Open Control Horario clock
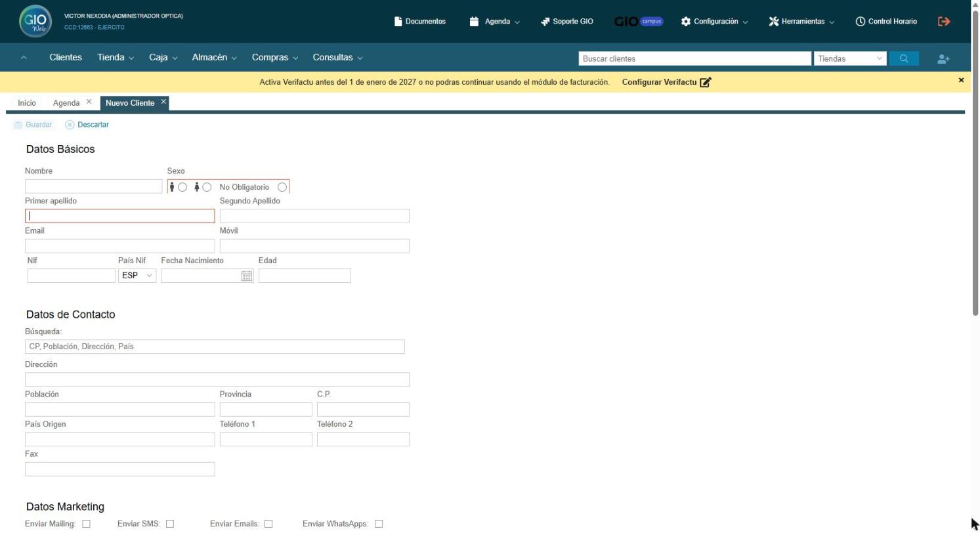 point(887,22)
